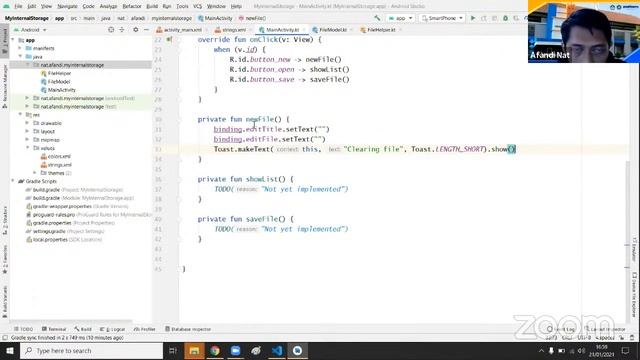Open Project panel settings gear
This screenshot has width=640, height=360.
[136, 30]
